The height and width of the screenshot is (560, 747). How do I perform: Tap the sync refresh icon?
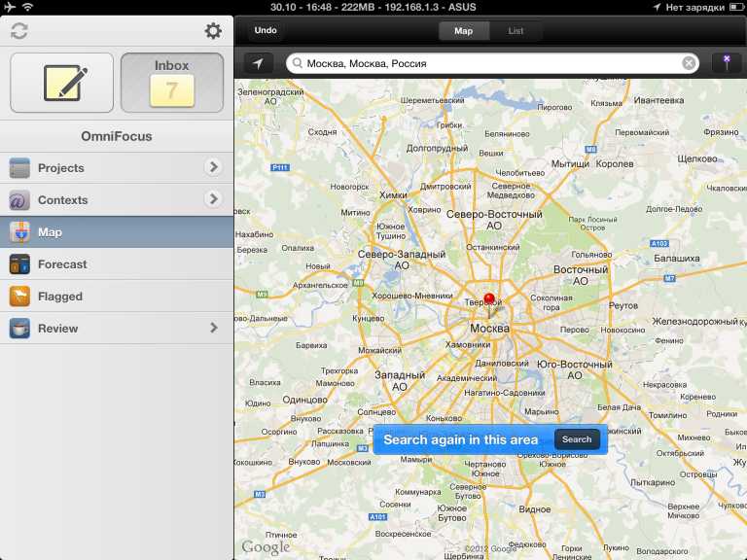[x=19, y=31]
